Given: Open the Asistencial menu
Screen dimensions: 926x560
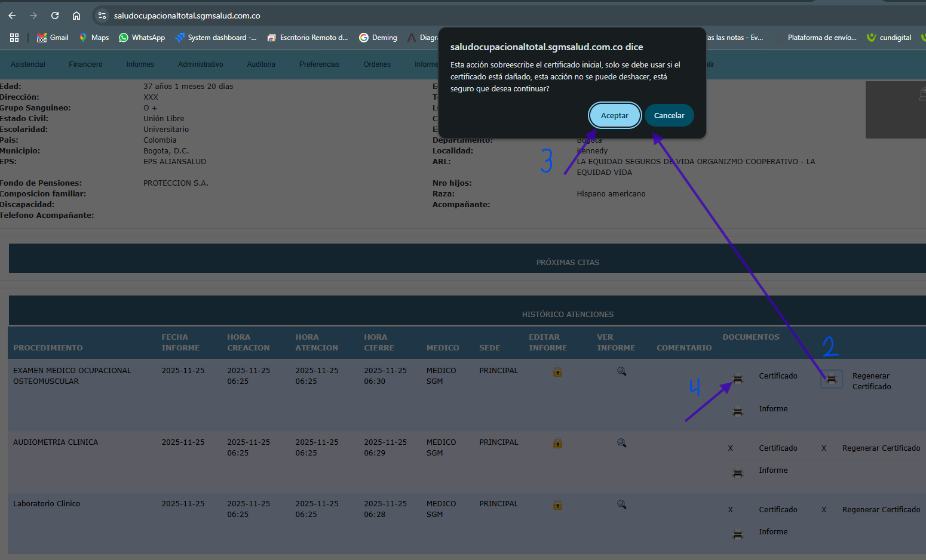Looking at the screenshot, I should coord(28,64).
